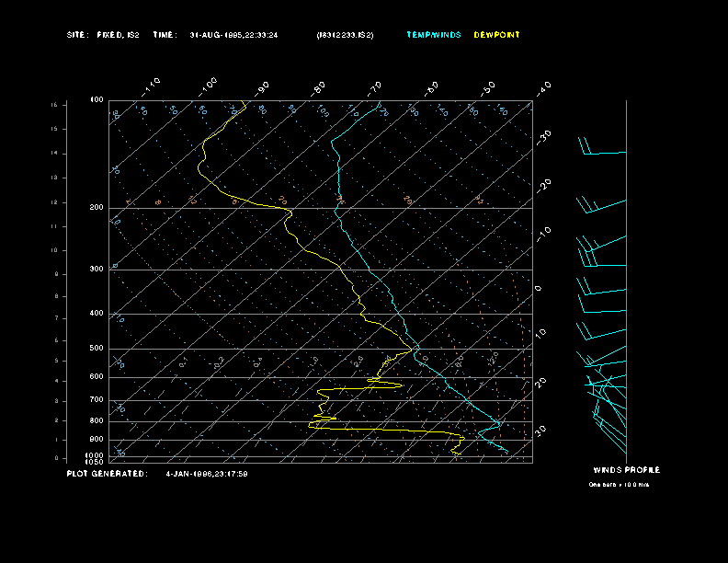Click the cyan TEMP/WINDS legend label
728x563 pixels.
(x=434, y=35)
